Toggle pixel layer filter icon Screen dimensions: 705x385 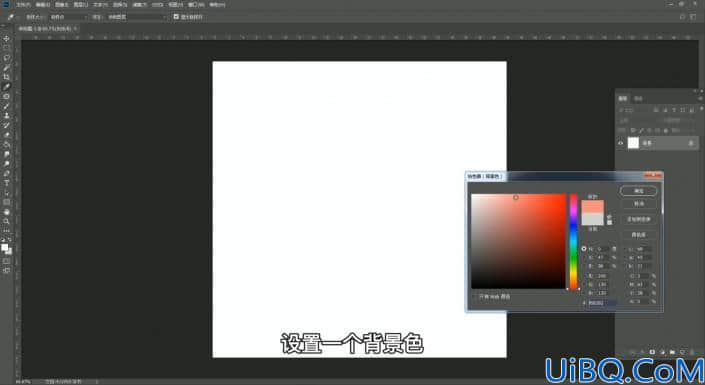[656, 110]
